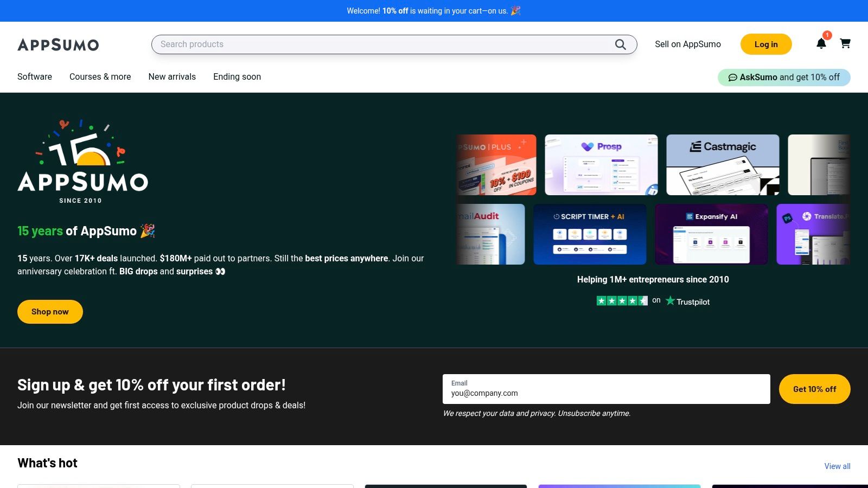
Task: Go to New arrivals
Action: point(172,76)
